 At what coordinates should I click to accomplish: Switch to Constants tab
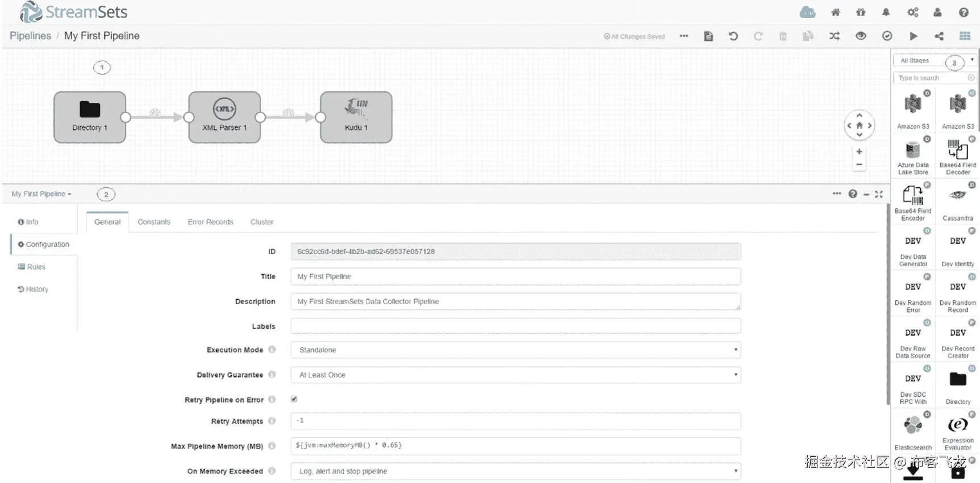[154, 222]
